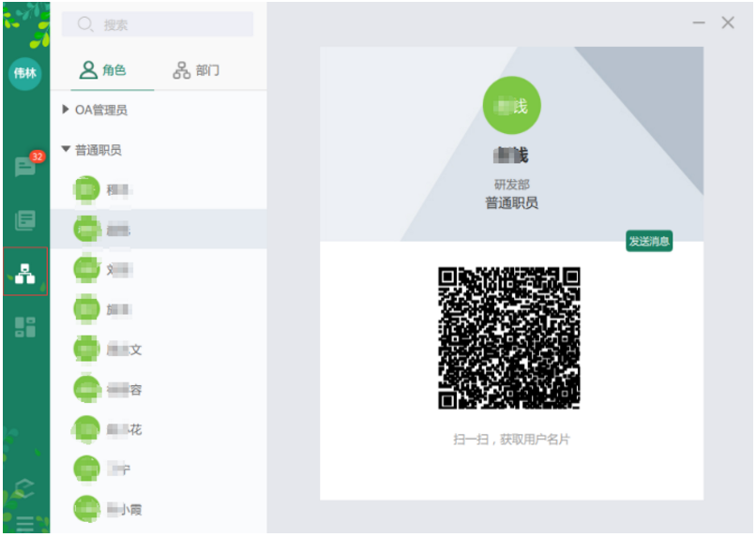The height and width of the screenshot is (537, 756).
Task: Click the 普通职员 role text on card
Action: coord(511,202)
